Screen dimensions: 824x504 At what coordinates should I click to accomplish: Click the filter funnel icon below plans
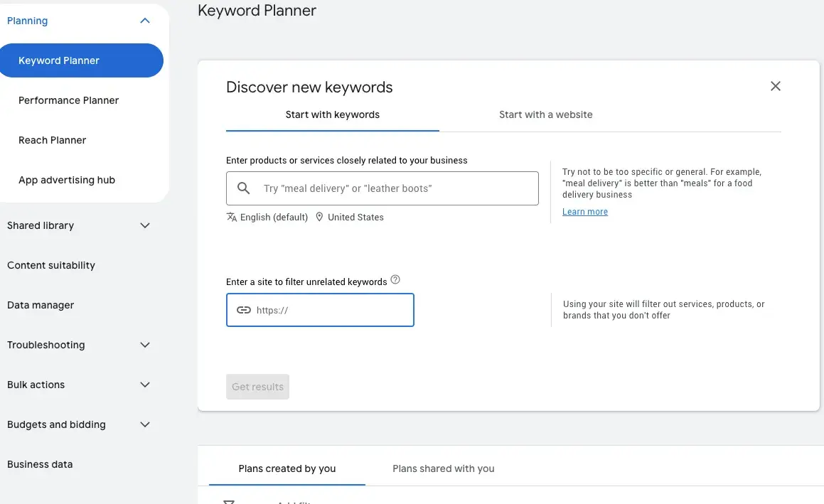(x=229, y=502)
